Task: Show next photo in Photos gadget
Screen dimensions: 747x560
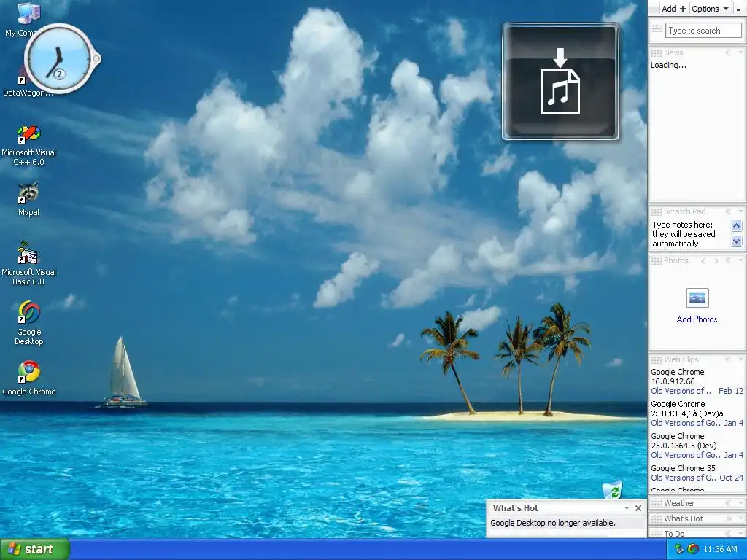Action: click(x=716, y=260)
